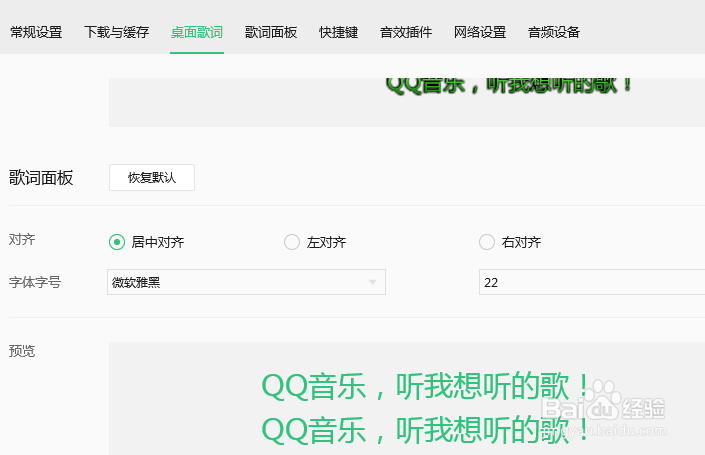Go to 歌词面板 tab

(x=271, y=32)
